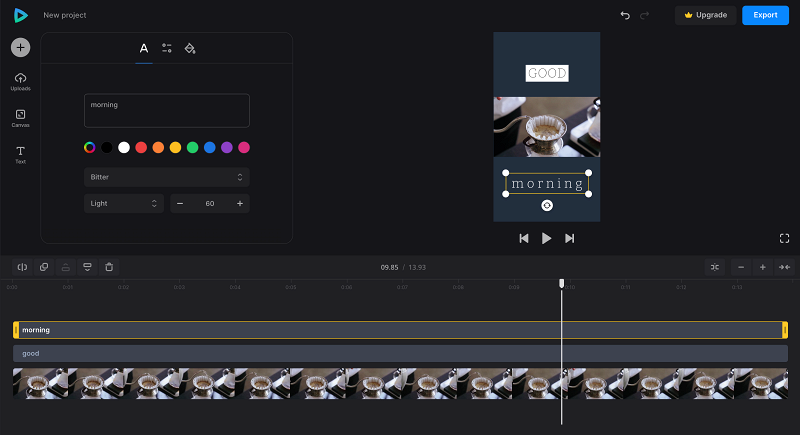Zoom in the timeline
Viewport: 800px width, 435px height.
click(x=763, y=267)
